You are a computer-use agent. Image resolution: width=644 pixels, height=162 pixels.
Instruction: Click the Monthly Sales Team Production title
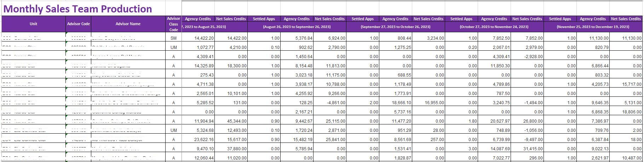click(x=78, y=9)
